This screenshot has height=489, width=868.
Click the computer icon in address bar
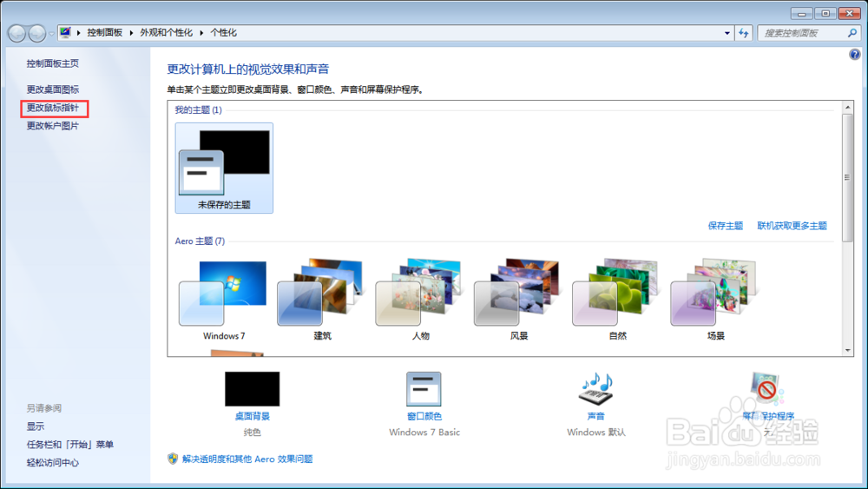pyautogui.click(x=65, y=33)
